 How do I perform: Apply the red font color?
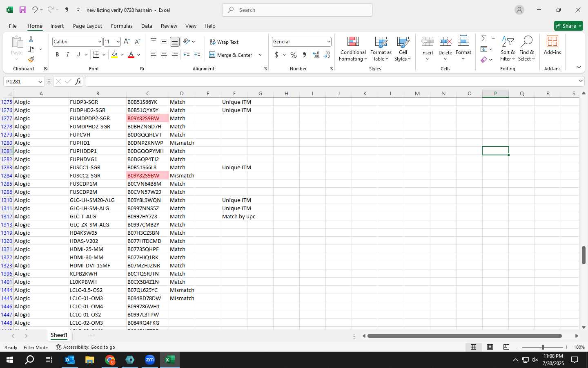click(131, 55)
